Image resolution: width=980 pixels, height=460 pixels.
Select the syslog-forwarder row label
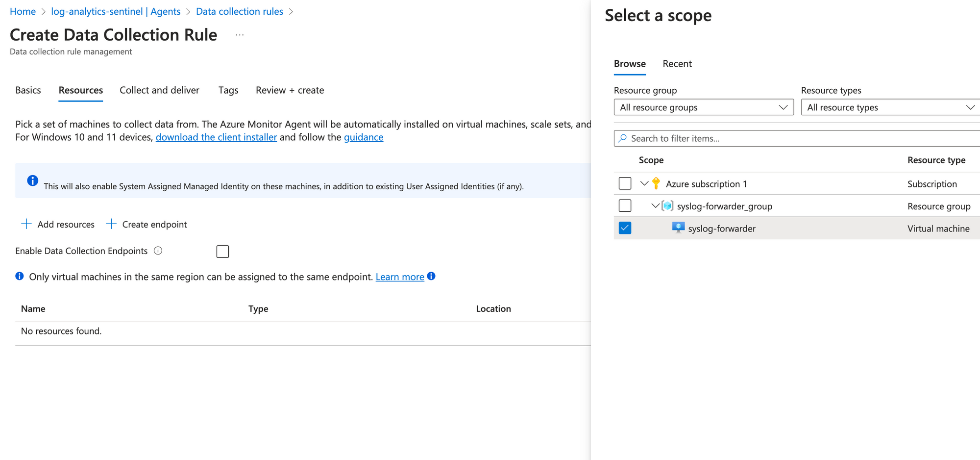[722, 229]
